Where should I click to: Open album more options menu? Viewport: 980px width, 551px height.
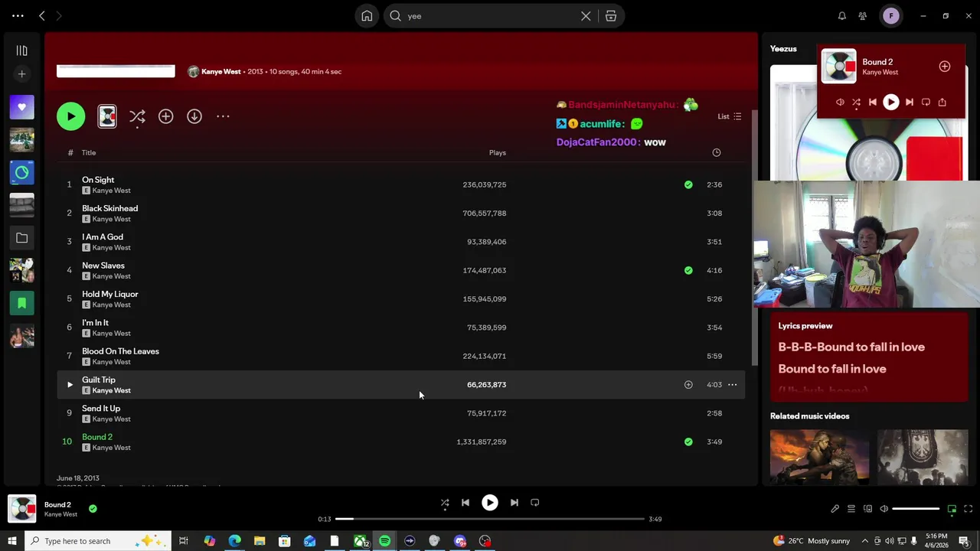[223, 116]
